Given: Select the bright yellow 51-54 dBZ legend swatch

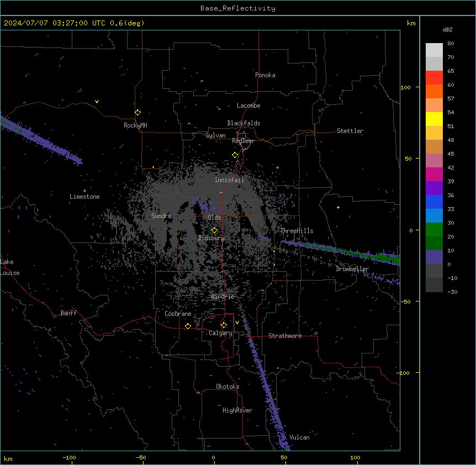Looking at the screenshot, I should tap(434, 119).
